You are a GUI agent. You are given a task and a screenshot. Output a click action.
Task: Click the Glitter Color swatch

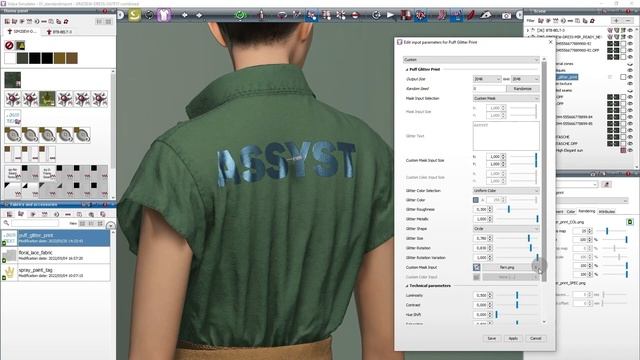click(x=476, y=200)
